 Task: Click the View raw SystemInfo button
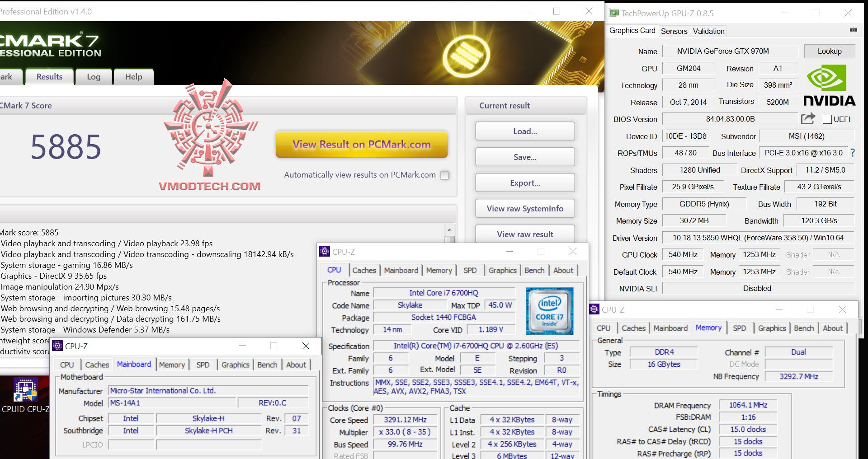pos(525,209)
